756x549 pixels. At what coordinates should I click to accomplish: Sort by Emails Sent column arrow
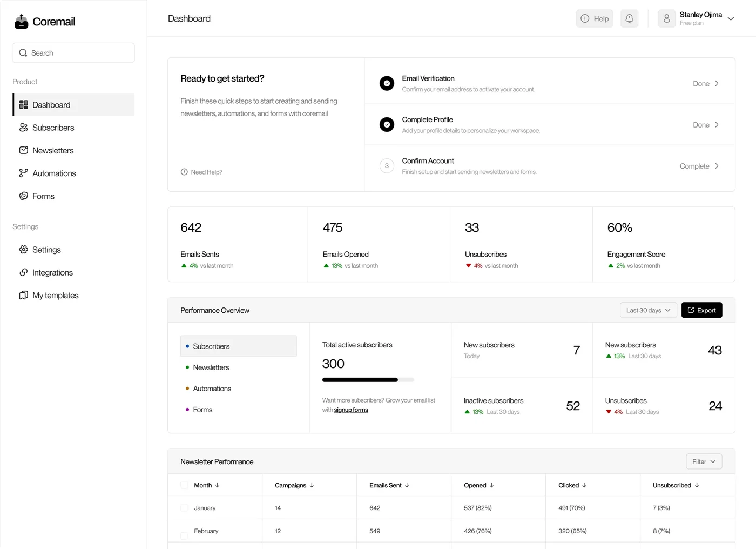tap(407, 485)
